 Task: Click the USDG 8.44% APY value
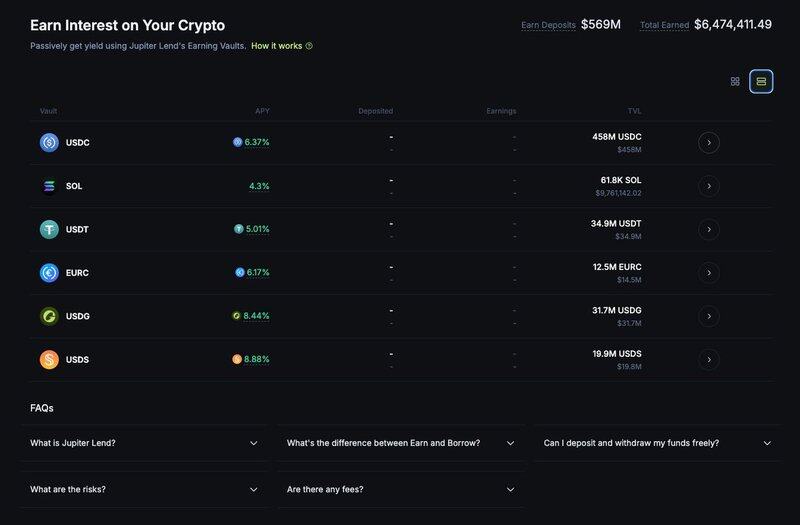click(x=256, y=316)
